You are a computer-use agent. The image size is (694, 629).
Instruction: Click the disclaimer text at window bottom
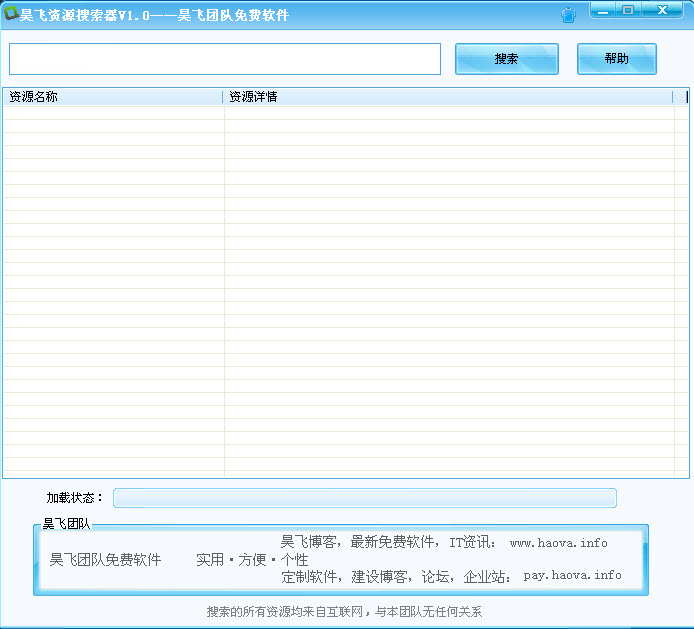coord(344,612)
